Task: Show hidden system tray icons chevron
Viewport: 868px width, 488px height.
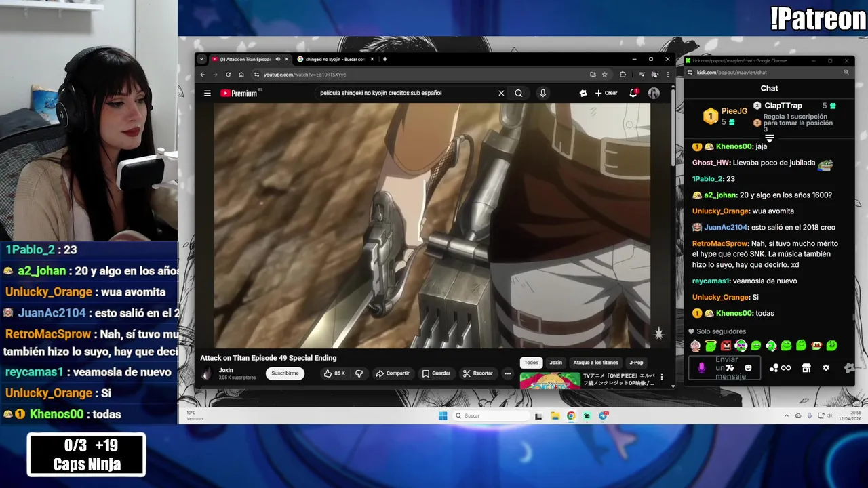Action: click(x=787, y=415)
